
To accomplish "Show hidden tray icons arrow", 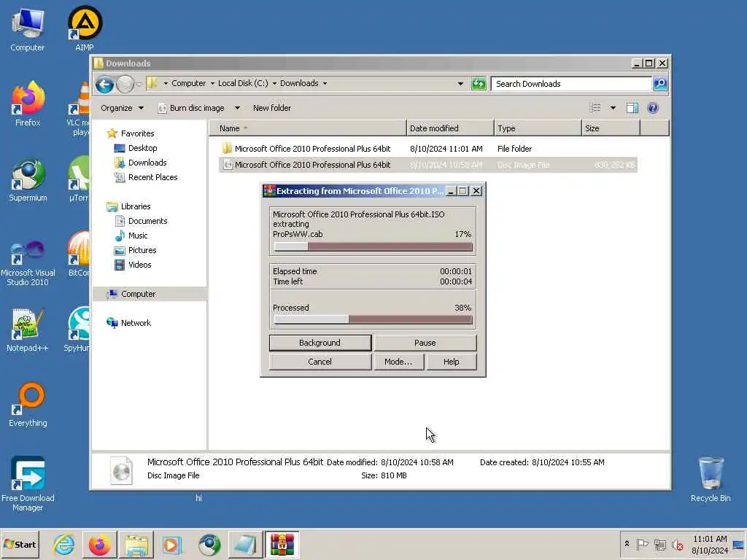I will pyautogui.click(x=627, y=544).
